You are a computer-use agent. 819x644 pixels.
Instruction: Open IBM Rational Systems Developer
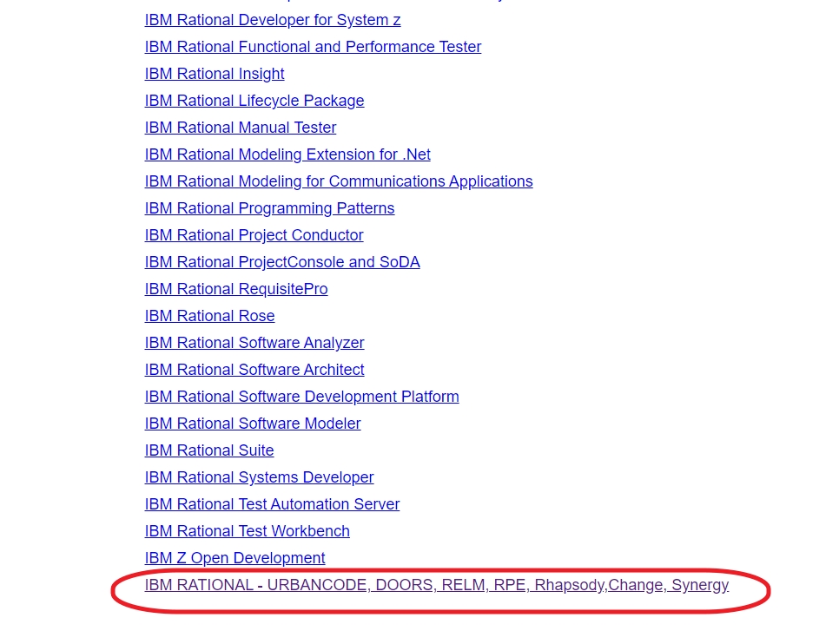coord(259,477)
